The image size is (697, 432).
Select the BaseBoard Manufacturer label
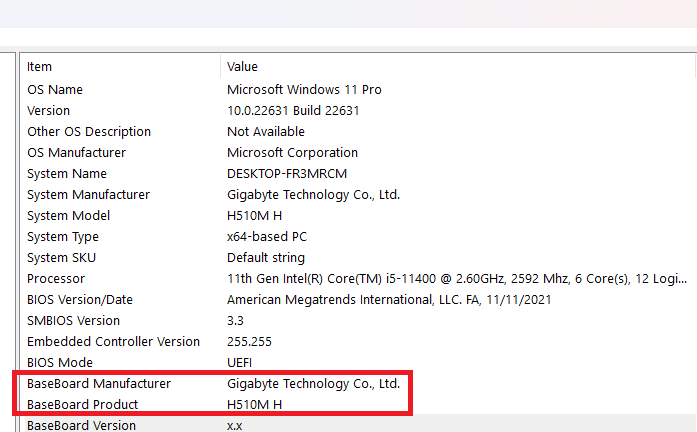99,383
